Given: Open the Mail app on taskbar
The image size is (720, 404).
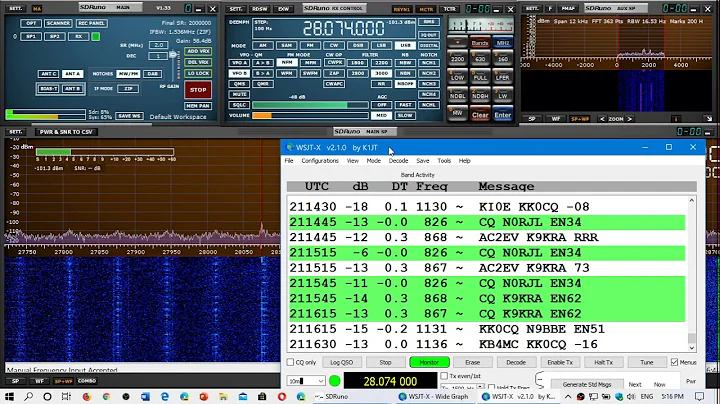Looking at the screenshot, I should click(x=243, y=396).
